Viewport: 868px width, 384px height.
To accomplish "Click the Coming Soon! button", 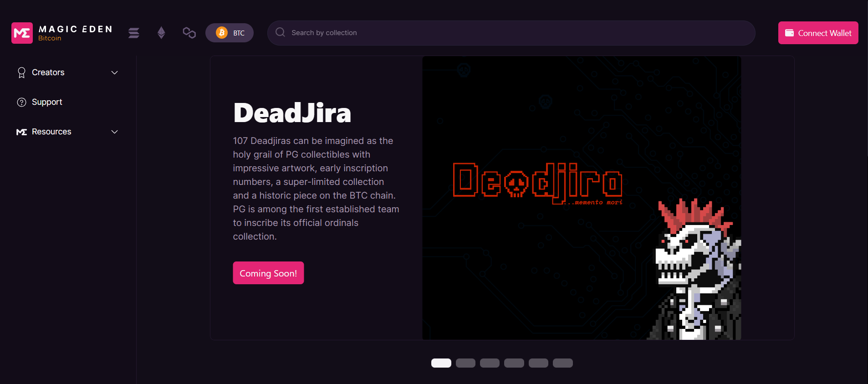I will (268, 273).
